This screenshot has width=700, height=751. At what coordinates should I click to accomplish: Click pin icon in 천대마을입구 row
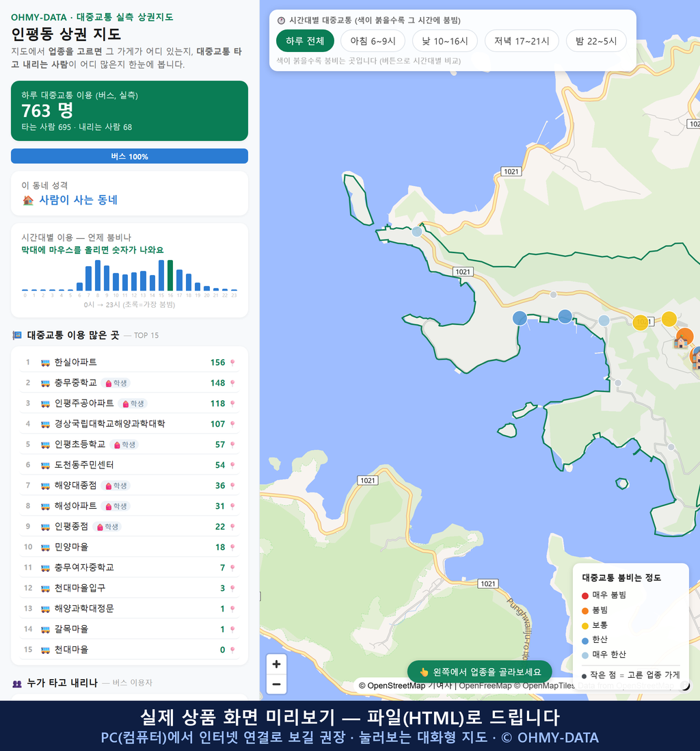tap(232, 588)
